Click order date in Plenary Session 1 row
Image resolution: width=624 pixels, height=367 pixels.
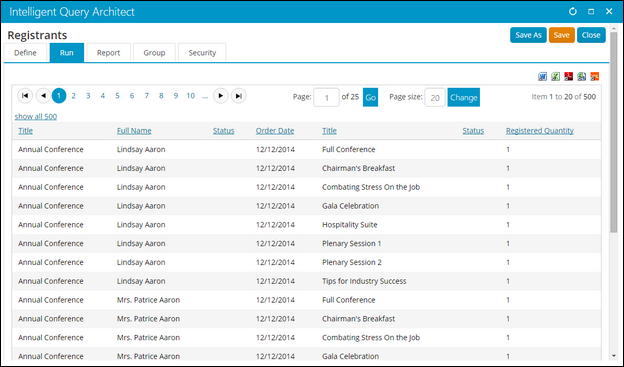point(275,244)
